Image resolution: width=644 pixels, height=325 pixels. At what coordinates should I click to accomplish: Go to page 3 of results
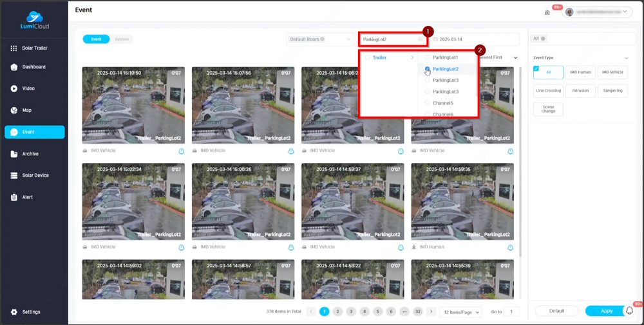click(351, 311)
